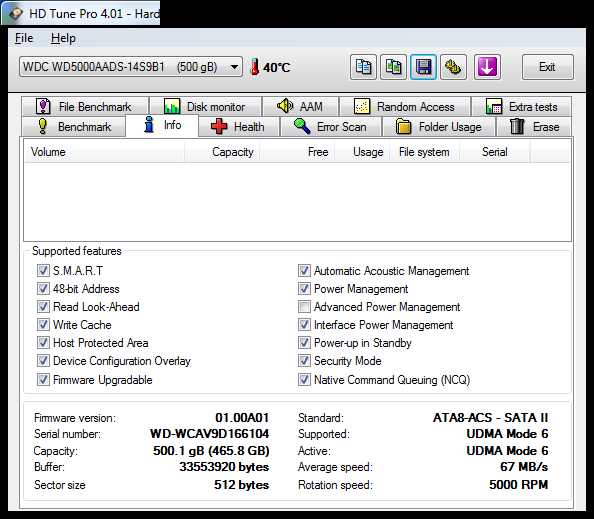Click the ATA8-ACS - SATA II standard value

point(490,417)
